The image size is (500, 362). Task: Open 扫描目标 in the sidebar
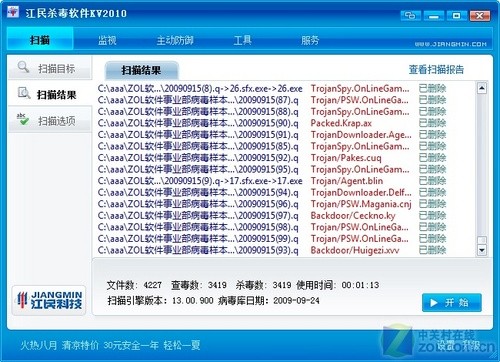[x=50, y=68]
